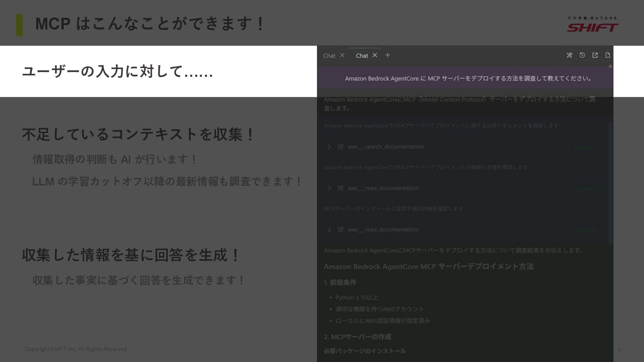Click the SHIFT logo on the slide
644x362 pixels.
593,27
